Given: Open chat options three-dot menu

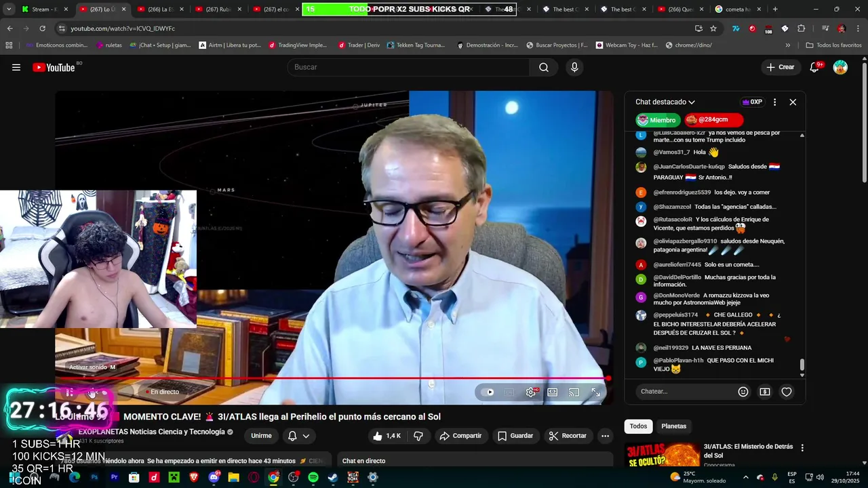Looking at the screenshot, I should point(774,102).
